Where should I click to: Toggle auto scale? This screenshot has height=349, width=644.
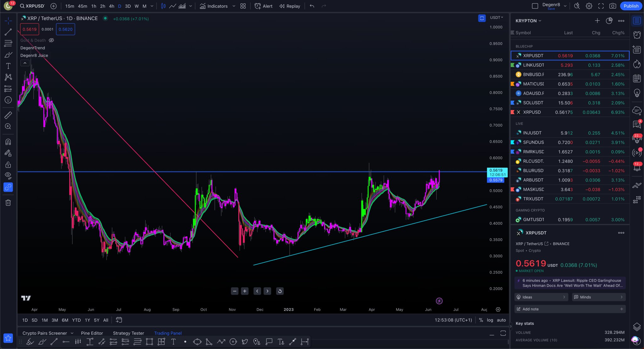(501, 320)
